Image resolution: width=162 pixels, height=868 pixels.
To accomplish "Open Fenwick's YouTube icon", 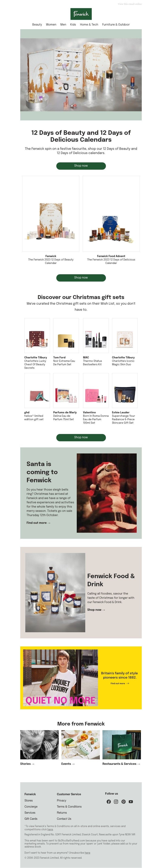I will coord(131,802).
